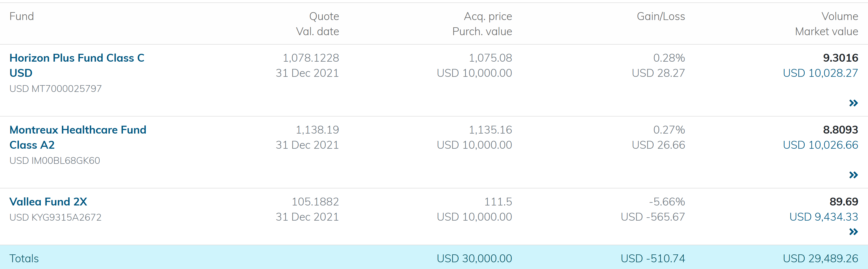The image size is (868, 269).
Task: Expand Vallea Fund 2X double-chevron icon
Action: (x=853, y=232)
